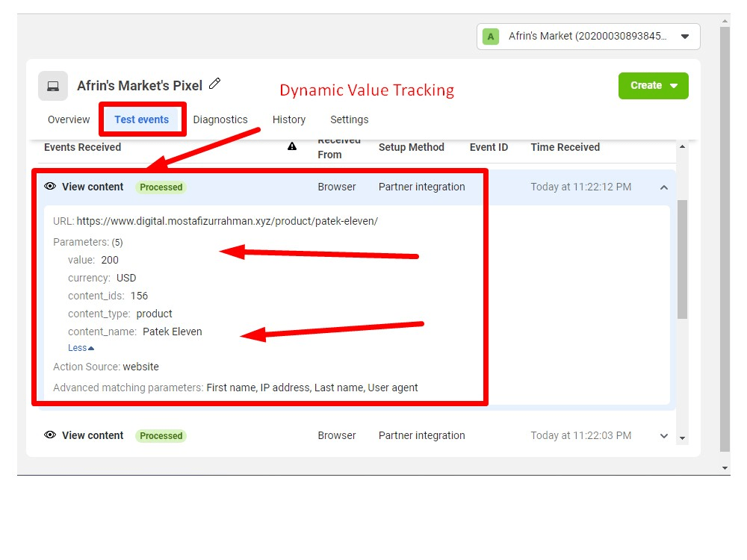
Task: Open the Afrin's Market account selector dropdown
Action: [x=685, y=36]
